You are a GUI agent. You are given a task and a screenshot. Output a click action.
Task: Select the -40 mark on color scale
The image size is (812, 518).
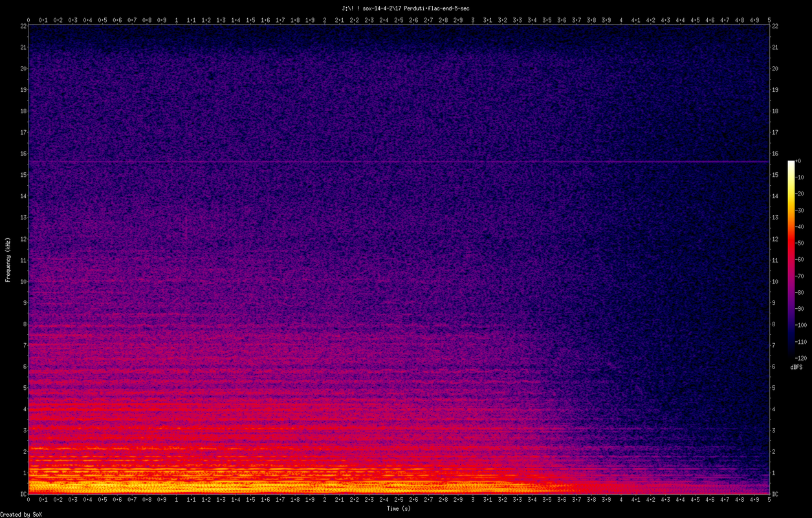pos(799,227)
